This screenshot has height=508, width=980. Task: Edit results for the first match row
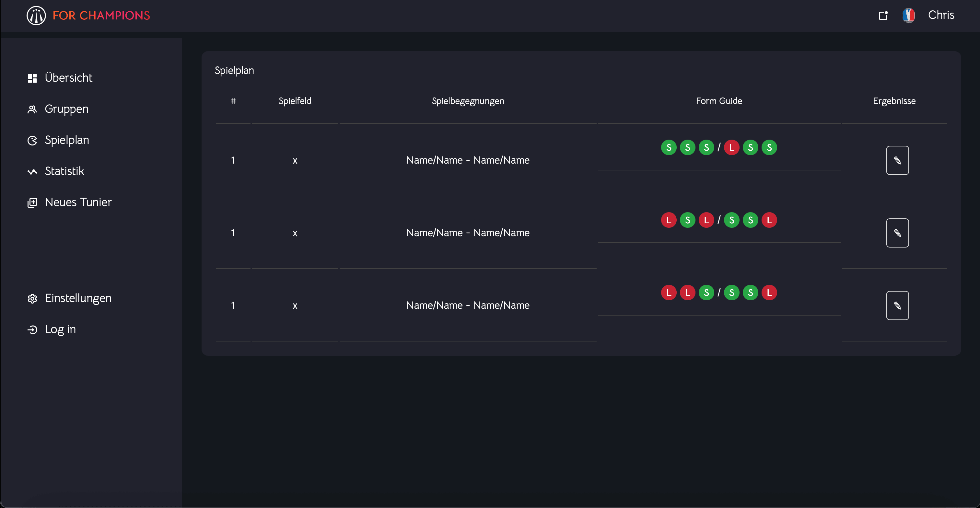pos(897,160)
